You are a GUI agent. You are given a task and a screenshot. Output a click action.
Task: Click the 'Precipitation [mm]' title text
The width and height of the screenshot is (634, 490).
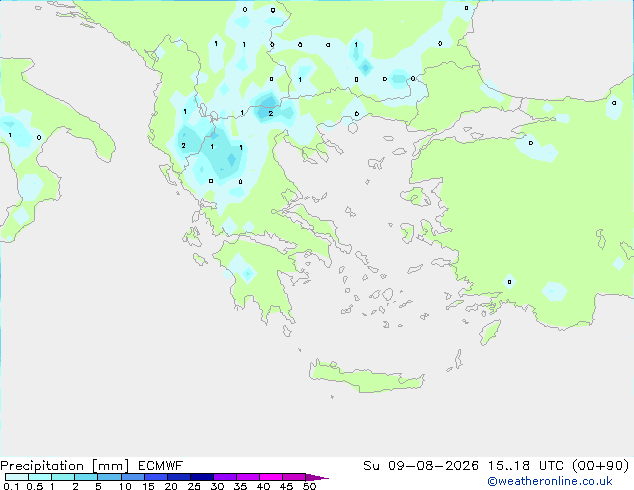click(65, 466)
